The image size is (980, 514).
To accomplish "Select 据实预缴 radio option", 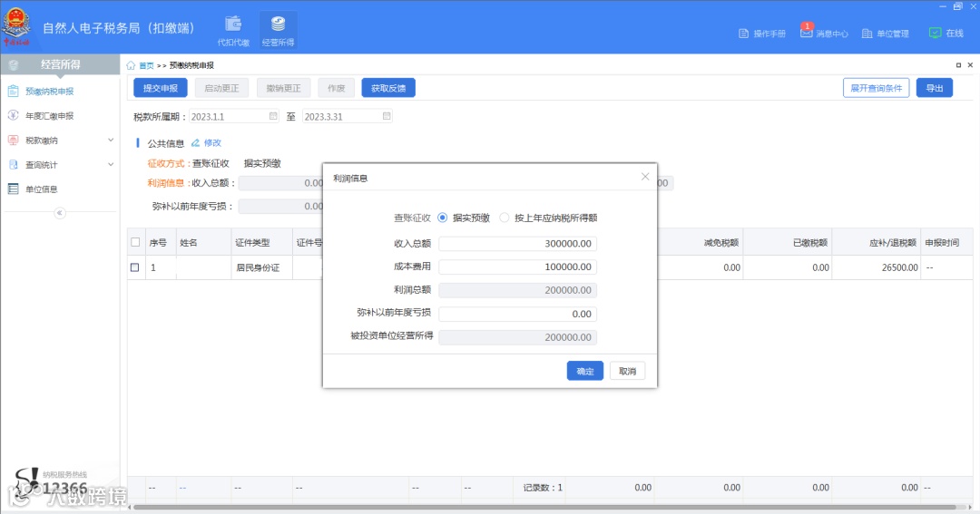I will point(443,218).
